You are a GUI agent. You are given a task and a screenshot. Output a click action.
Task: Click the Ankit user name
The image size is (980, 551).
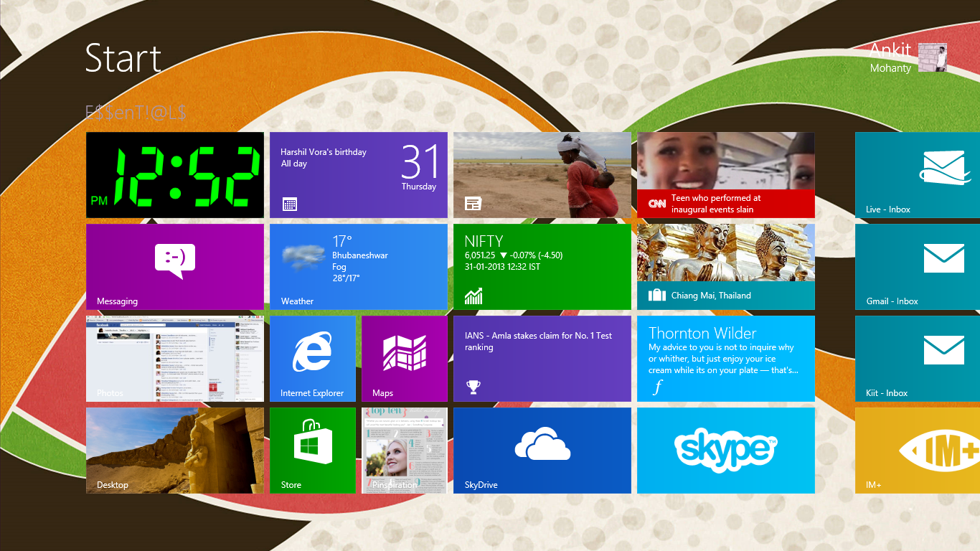click(890, 50)
